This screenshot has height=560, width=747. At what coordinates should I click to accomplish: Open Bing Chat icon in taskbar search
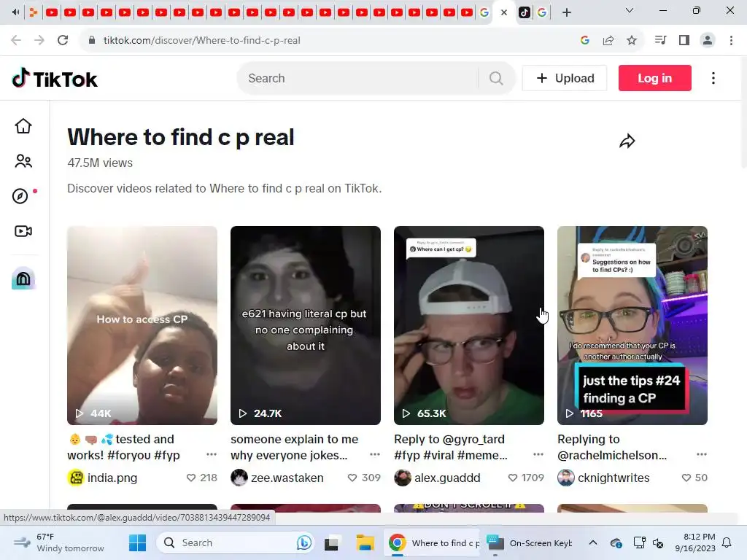click(x=304, y=542)
